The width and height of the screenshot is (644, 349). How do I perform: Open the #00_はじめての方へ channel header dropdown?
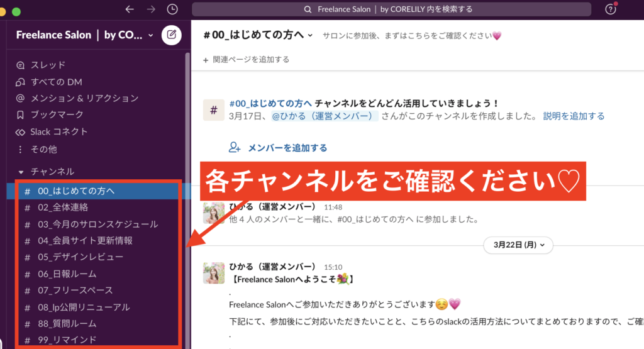258,35
